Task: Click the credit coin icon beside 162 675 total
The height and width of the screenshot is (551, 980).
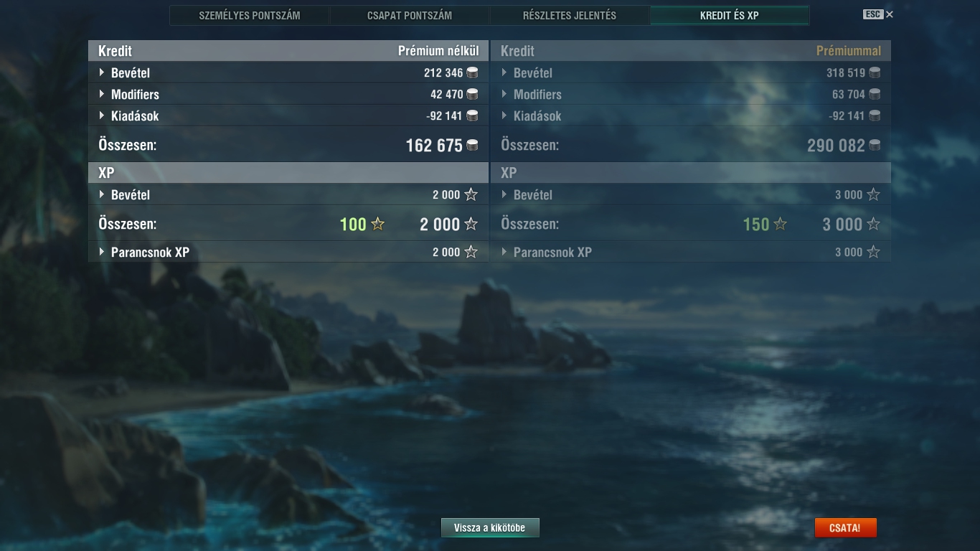Action: point(472,145)
